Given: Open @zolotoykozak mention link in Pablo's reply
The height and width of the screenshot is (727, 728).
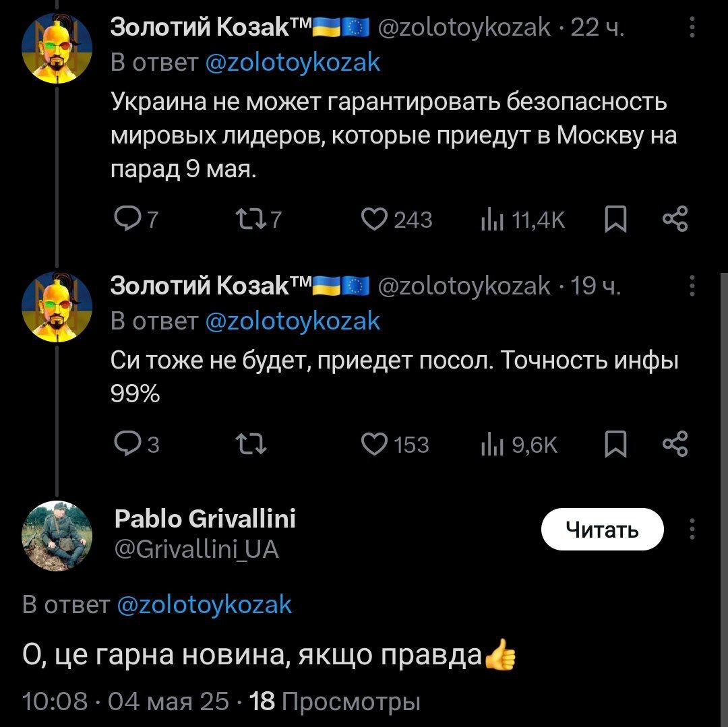Looking at the screenshot, I should 205,604.
